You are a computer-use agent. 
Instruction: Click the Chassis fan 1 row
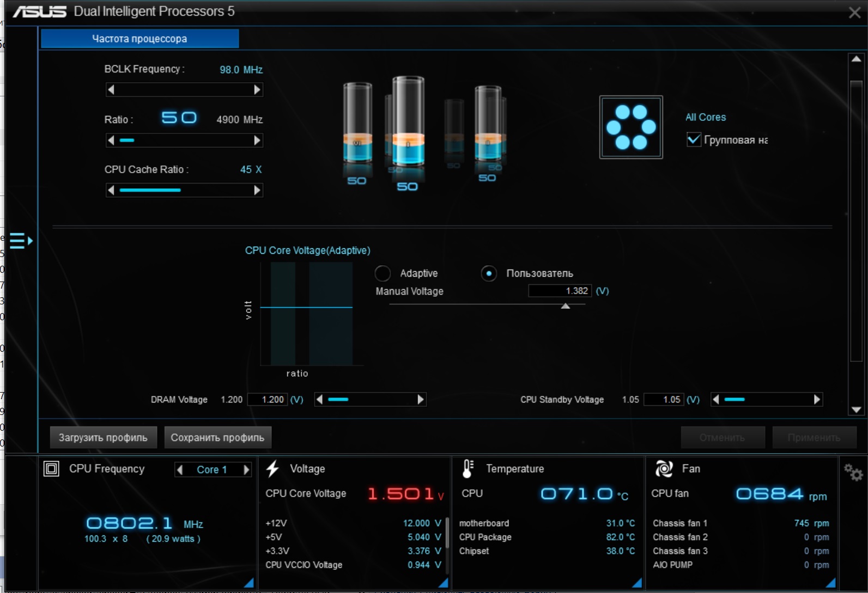pos(741,523)
